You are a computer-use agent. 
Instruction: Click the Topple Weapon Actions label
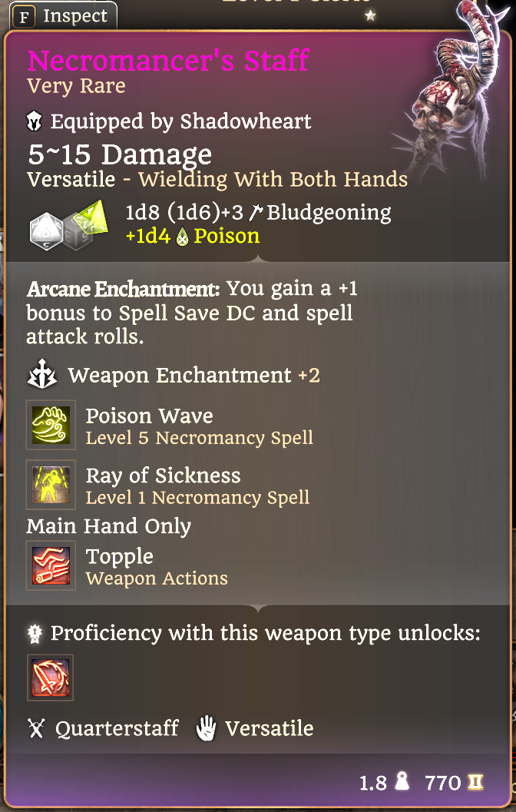pyautogui.click(x=157, y=578)
